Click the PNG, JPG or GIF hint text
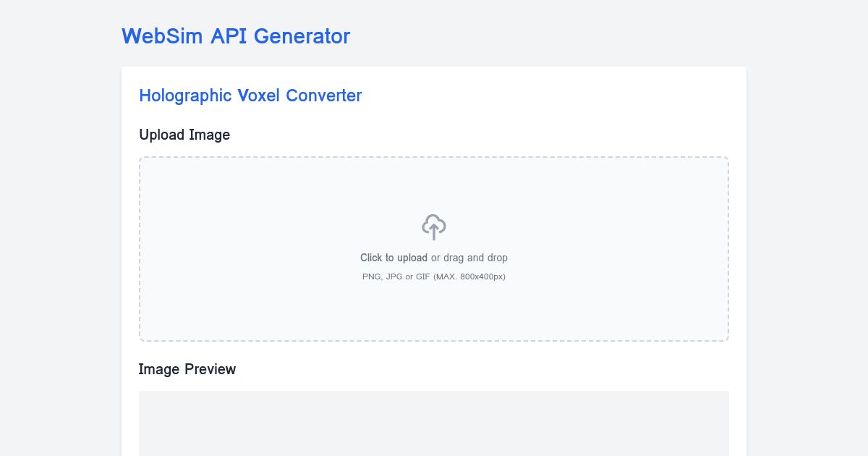Screen dimensions: 868x456 [434, 276]
